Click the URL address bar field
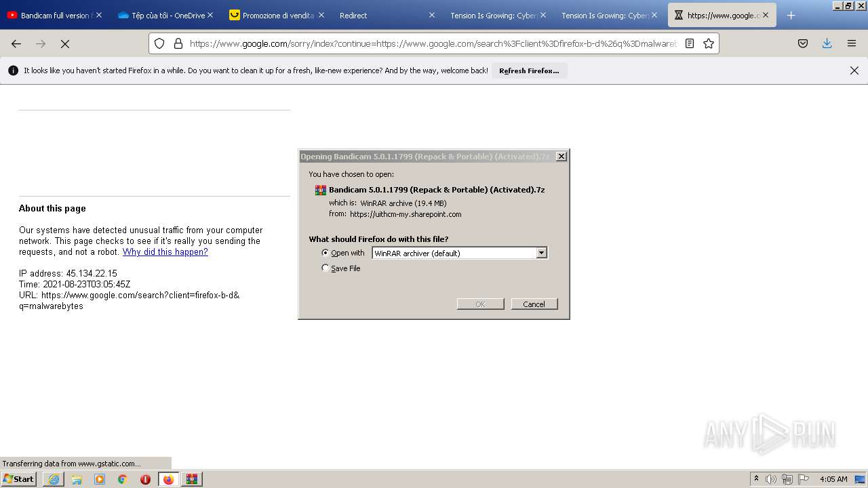Viewport: 868px width, 488px height. point(434,43)
